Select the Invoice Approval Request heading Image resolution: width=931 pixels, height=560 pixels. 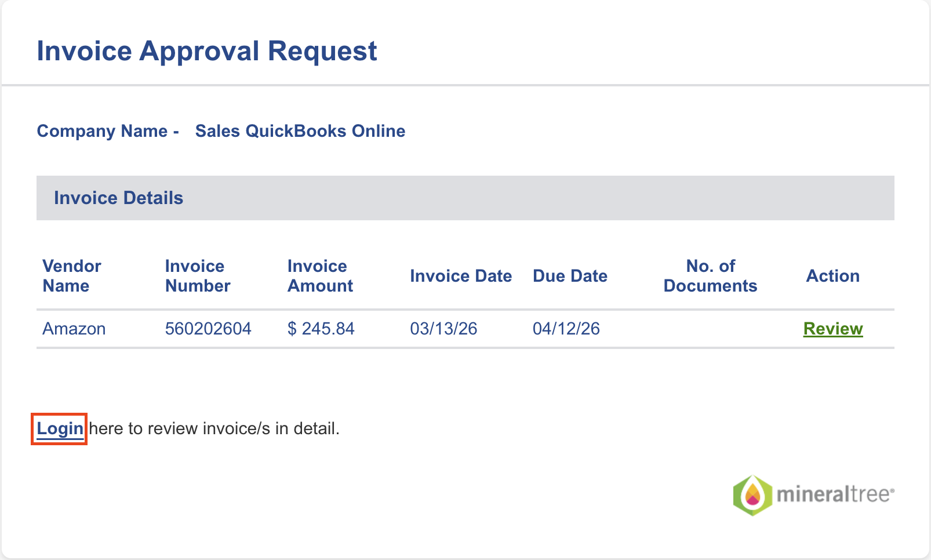click(207, 51)
